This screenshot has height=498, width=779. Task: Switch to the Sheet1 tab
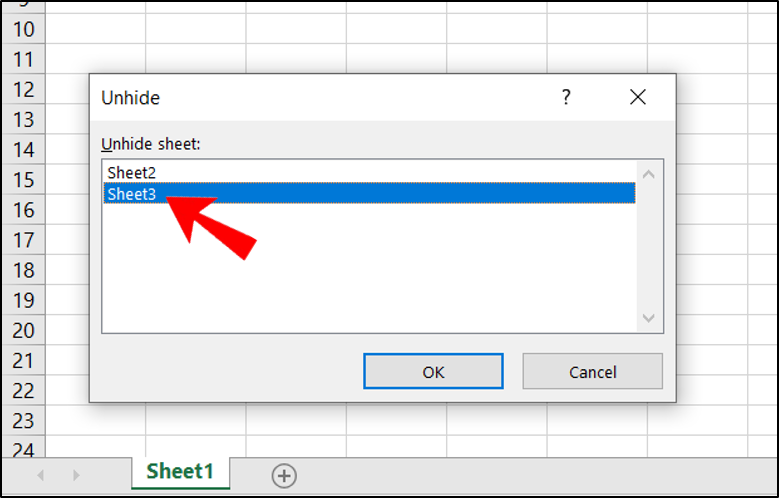[x=181, y=471]
